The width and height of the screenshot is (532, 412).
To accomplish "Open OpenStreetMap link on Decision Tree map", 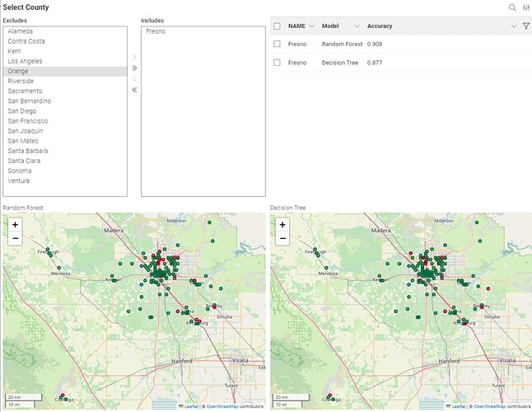I will pyautogui.click(x=490, y=406).
